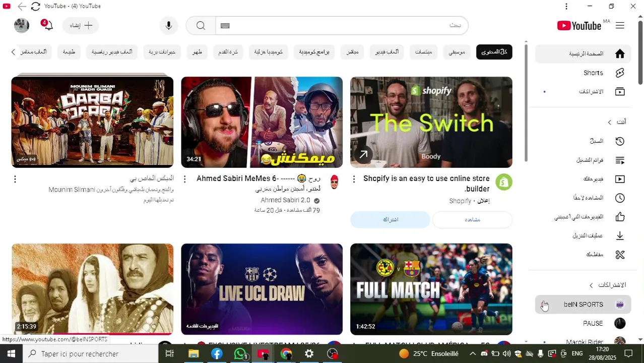Select the 'طهي' chip
This screenshot has width=644, height=363.
click(x=197, y=52)
